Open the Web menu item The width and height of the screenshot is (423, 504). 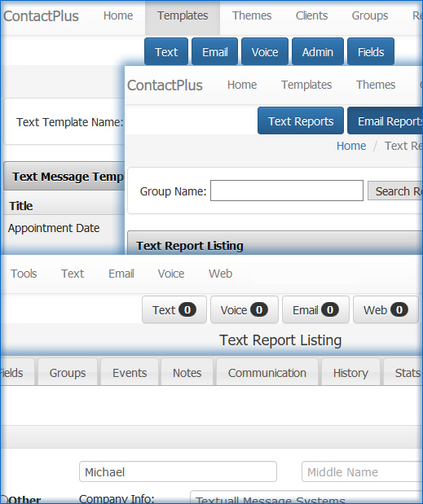pyautogui.click(x=220, y=274)
